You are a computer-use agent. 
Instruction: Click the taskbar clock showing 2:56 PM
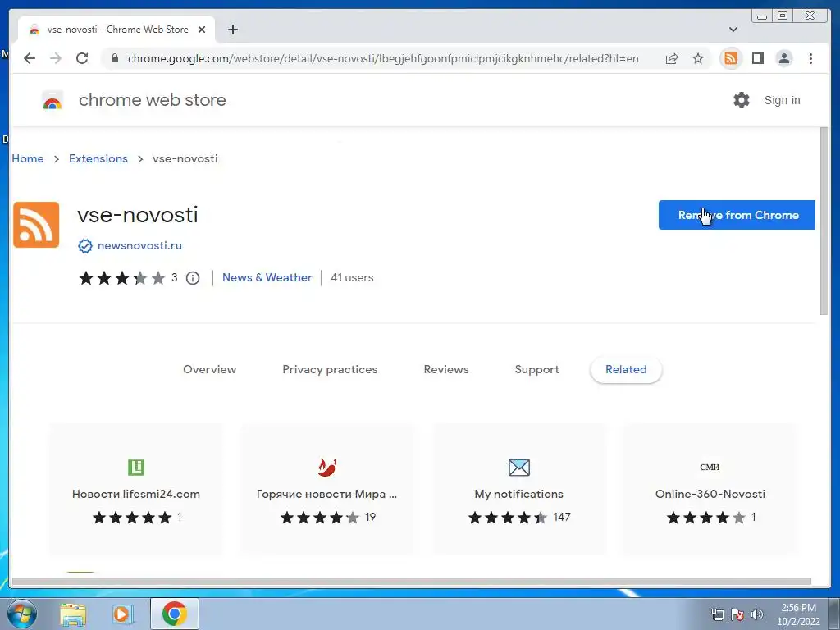click(x=798, y=614)
